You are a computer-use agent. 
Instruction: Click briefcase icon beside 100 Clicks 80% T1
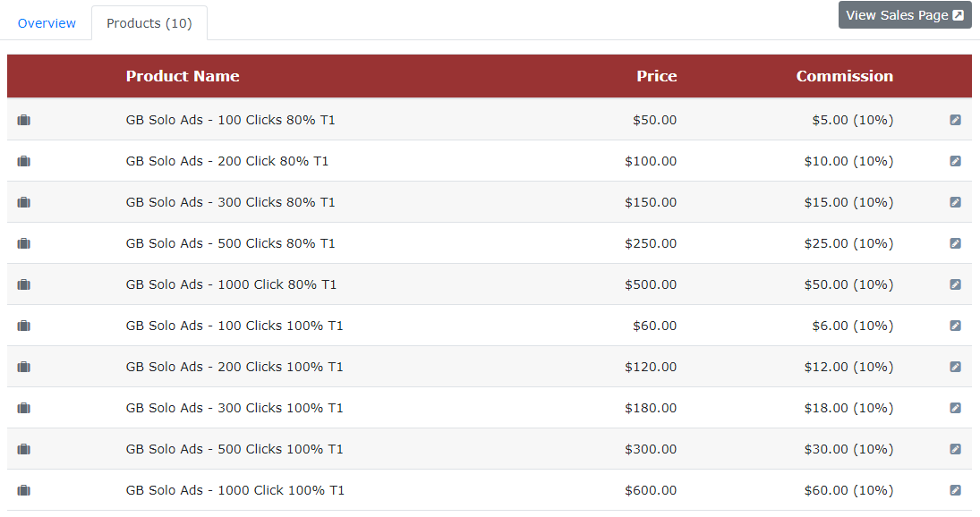(x=24, y=120)
